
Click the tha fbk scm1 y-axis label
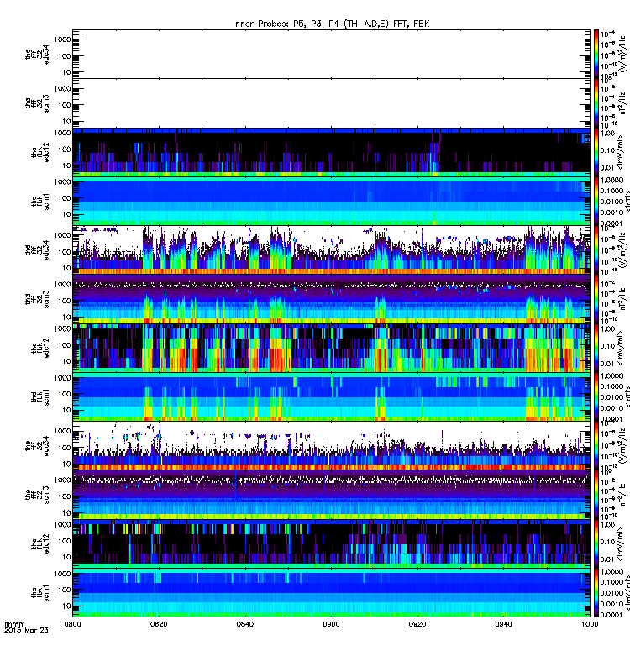(39, 201)
